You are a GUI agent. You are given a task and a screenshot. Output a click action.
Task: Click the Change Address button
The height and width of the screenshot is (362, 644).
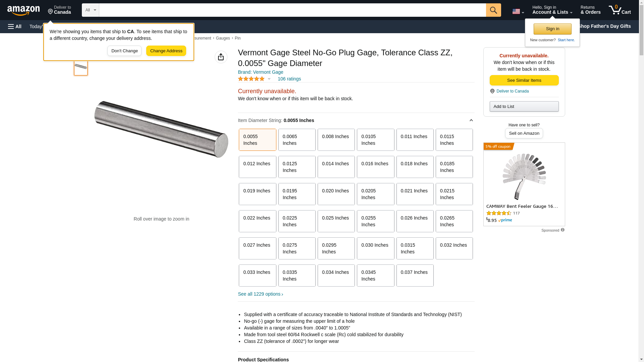click(166, 51)
